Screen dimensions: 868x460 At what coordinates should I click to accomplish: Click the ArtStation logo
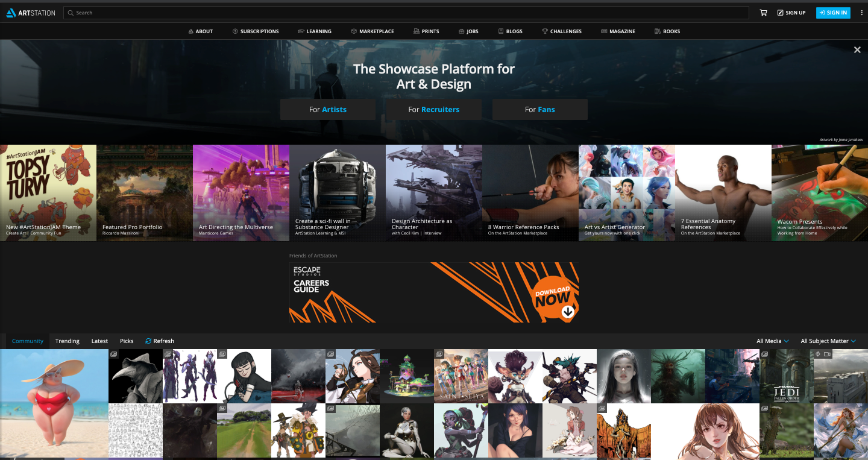(30, 12)
